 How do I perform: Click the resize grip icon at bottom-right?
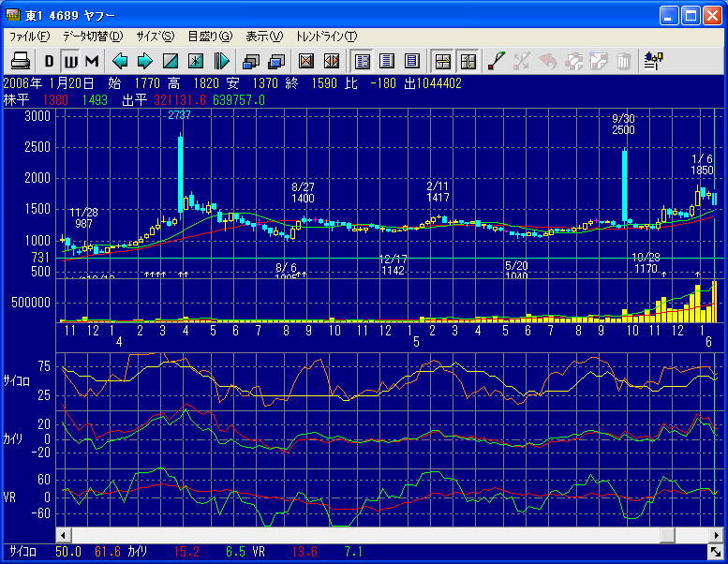click(x=715, y=552)
